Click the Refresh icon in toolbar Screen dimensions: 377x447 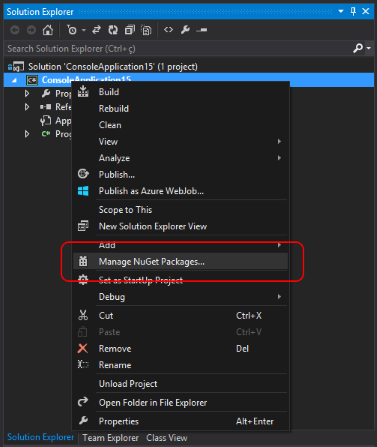coord(113,30)
